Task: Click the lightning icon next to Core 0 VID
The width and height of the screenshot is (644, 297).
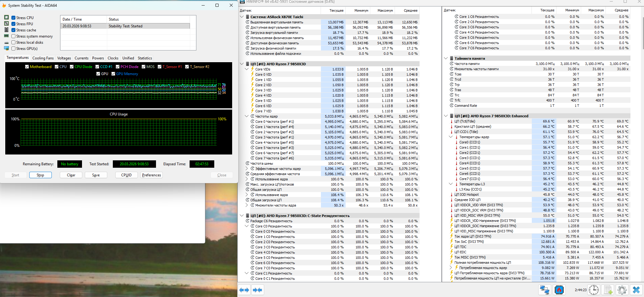Action: (252, 74)
